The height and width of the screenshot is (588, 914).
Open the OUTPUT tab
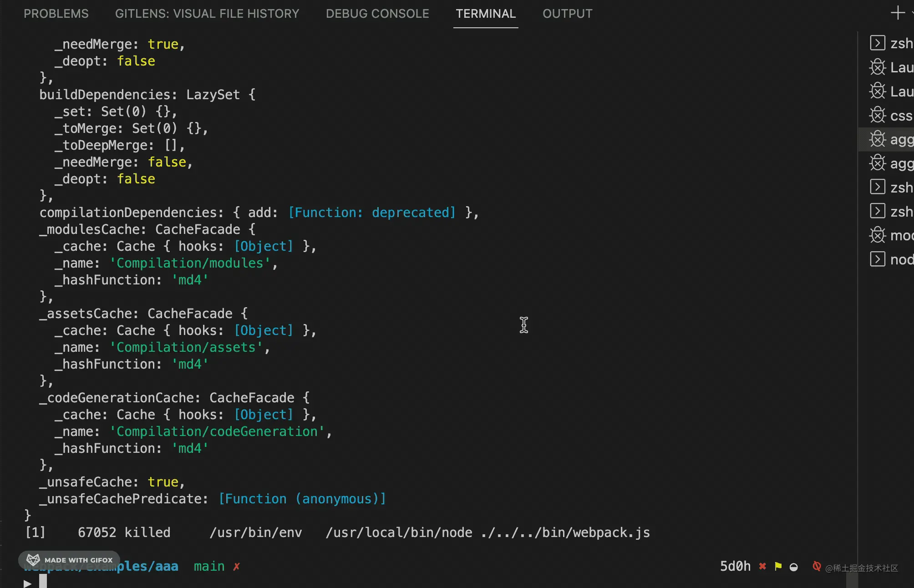pos(567,14)
